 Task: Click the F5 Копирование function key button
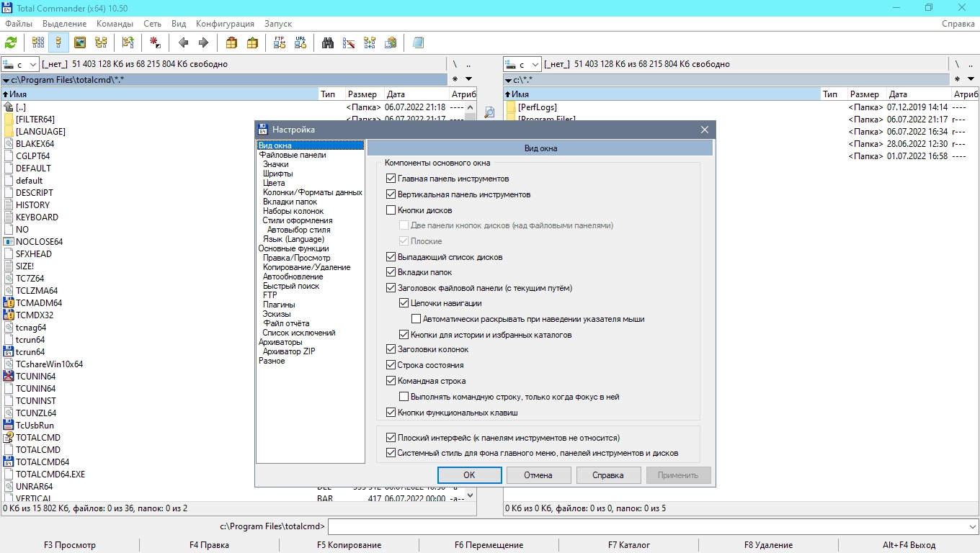pyautogui.click(x=349, y=545)
